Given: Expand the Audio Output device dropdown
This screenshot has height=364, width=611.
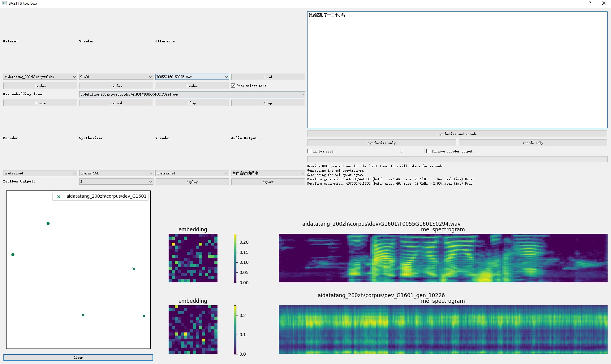Looking at the screenshot, I should (268, 173).
